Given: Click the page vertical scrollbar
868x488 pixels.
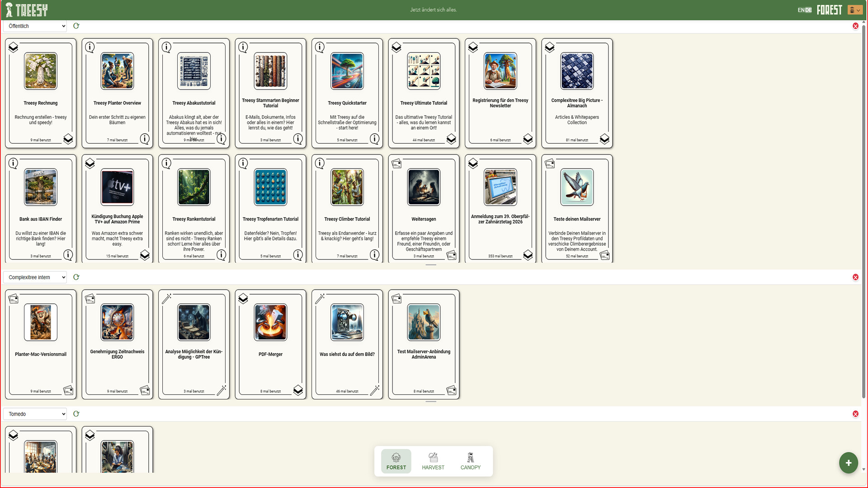Looking at the screenshot, I should tap(864, 212).
